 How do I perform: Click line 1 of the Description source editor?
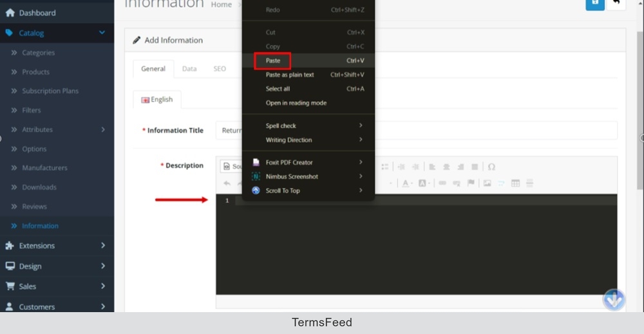[x=426, y=201]
